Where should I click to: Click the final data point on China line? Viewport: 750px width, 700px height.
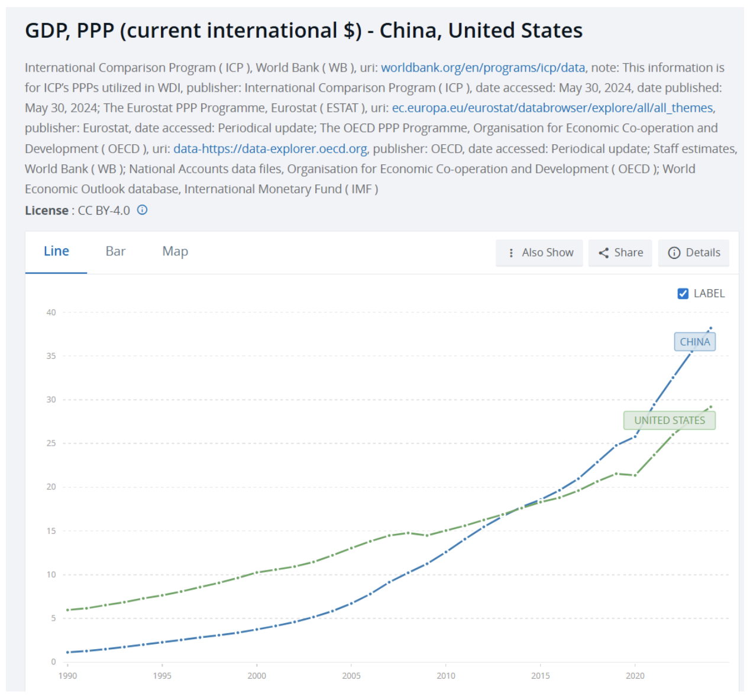pos(710,328)
